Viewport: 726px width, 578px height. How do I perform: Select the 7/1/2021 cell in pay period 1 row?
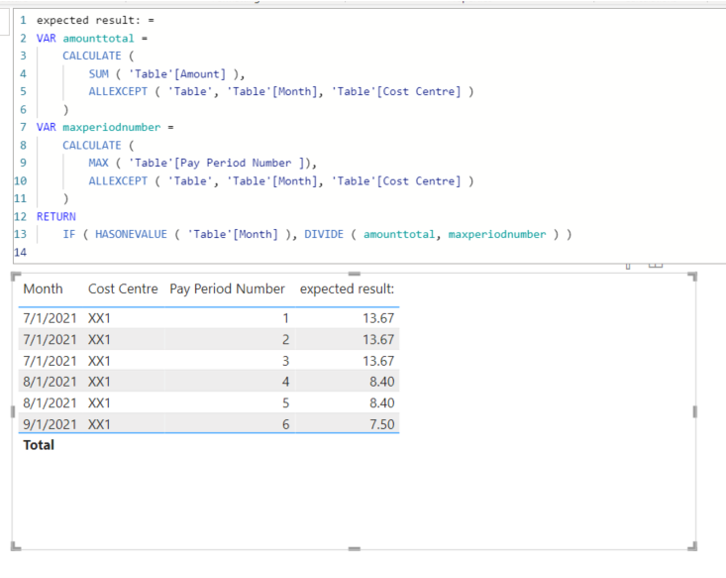[x=50, y=318]
